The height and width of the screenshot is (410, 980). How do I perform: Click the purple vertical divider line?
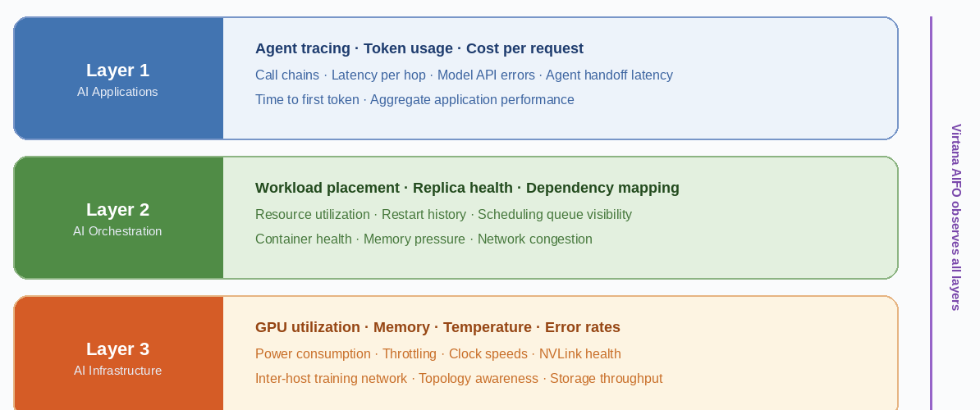931,213
